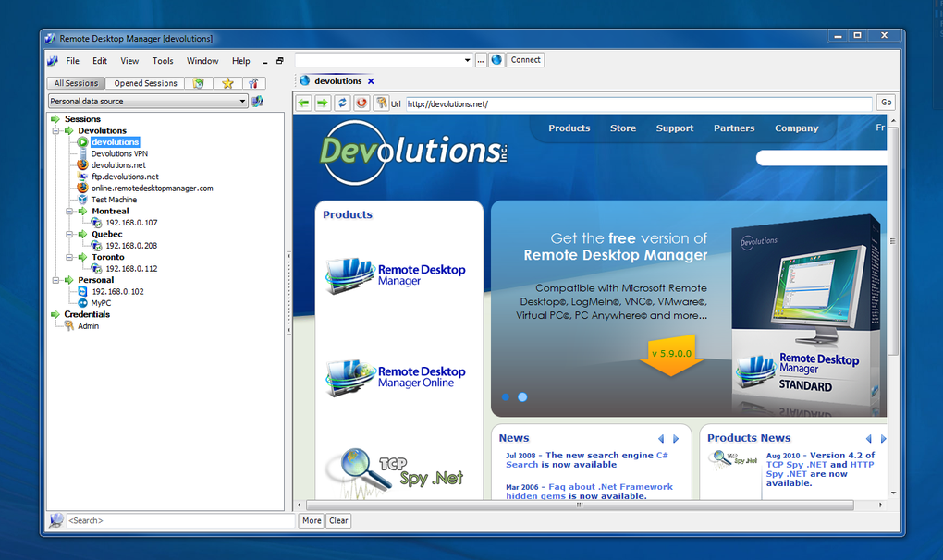The height and width of the screenshot is (560, 943).
Task: Stop loading the page
Action: 360,103
